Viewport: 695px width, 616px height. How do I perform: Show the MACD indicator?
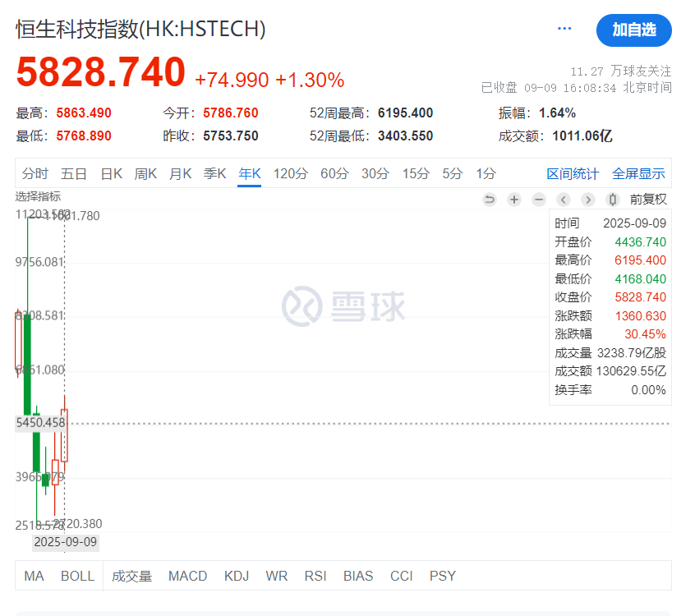[x=187, y=576]
